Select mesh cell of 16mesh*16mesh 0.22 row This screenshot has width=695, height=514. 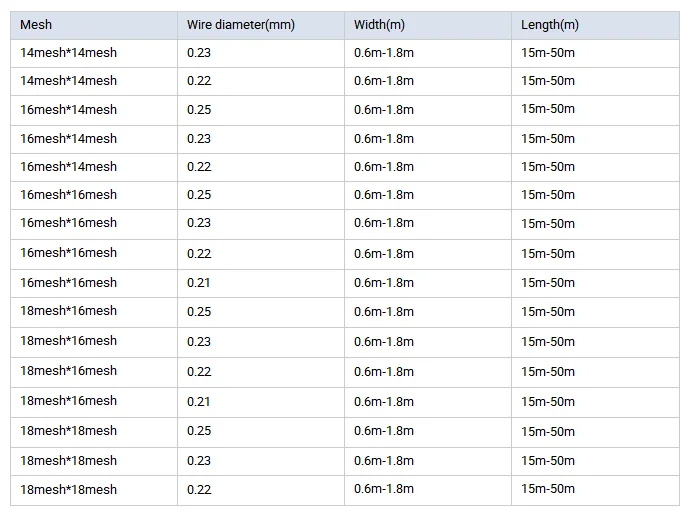pos(68,253)
